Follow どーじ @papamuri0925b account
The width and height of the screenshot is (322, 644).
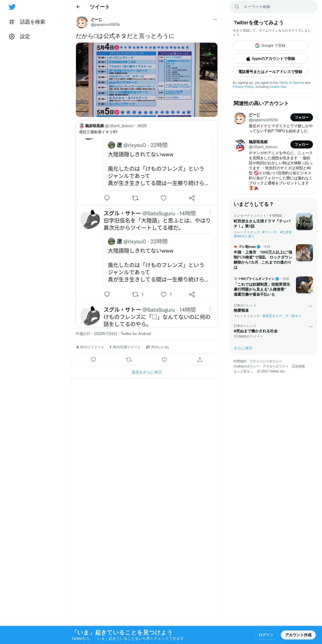click(x=301, y=117)
